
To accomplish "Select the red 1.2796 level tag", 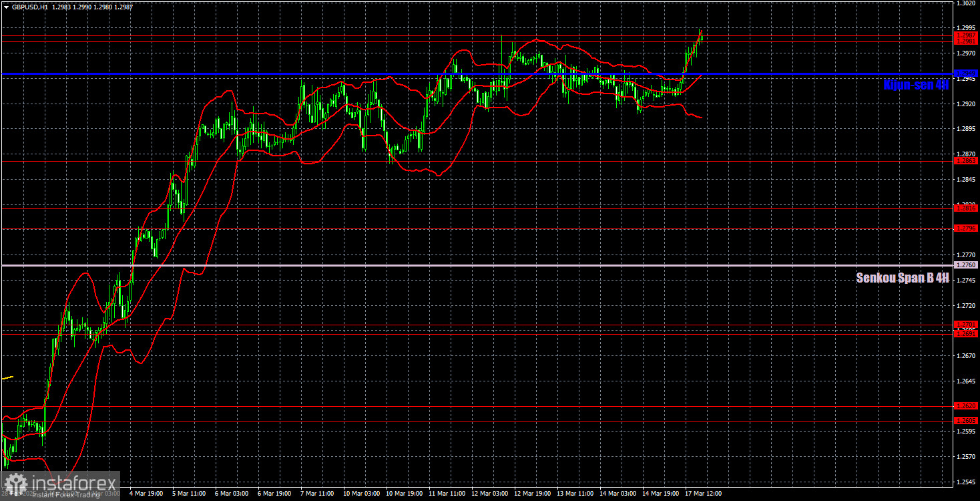I will 966,228.
